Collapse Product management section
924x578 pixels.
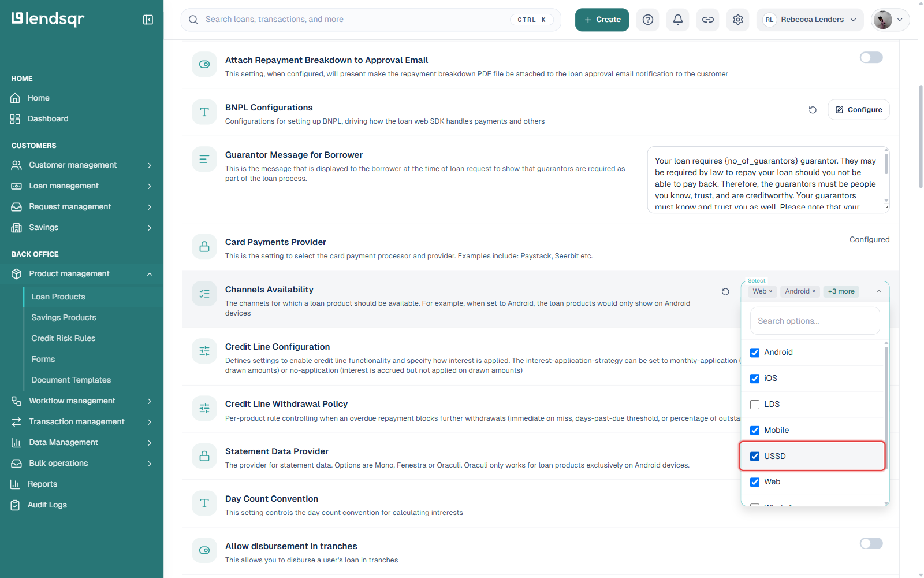pos(81,274)
